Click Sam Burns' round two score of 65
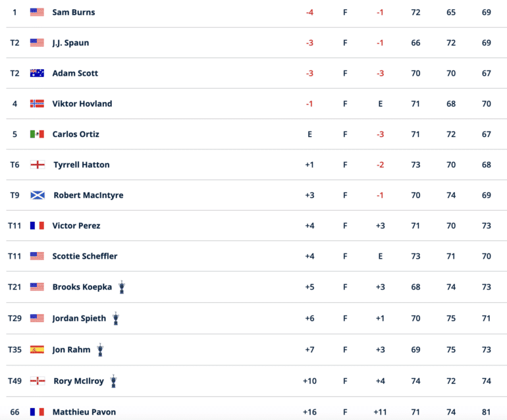The image size is (507, 420). click(x=451, y=13)
